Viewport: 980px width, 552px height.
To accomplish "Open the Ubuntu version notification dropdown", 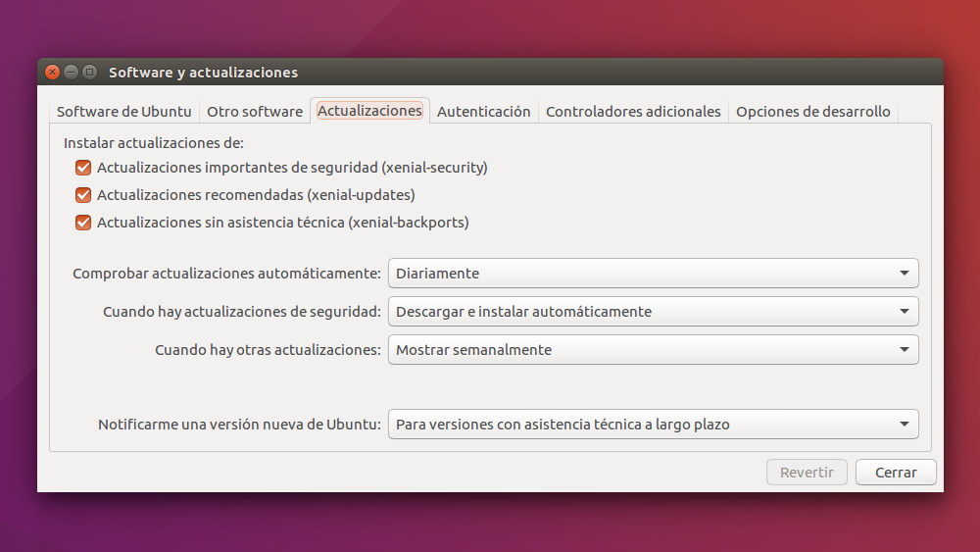I will click(x=653, y=425).
